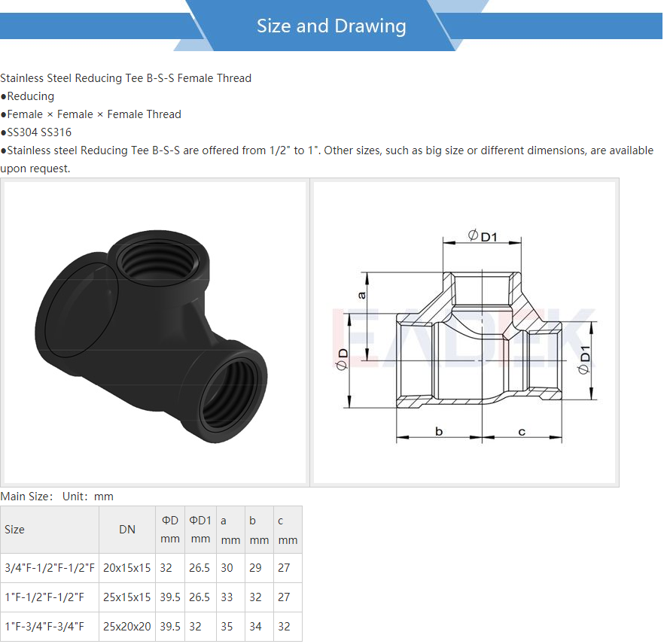Click the ΦD value '32' in 20x15x15 row
Screen dimensions: 664x644
(x=170, y=568)
